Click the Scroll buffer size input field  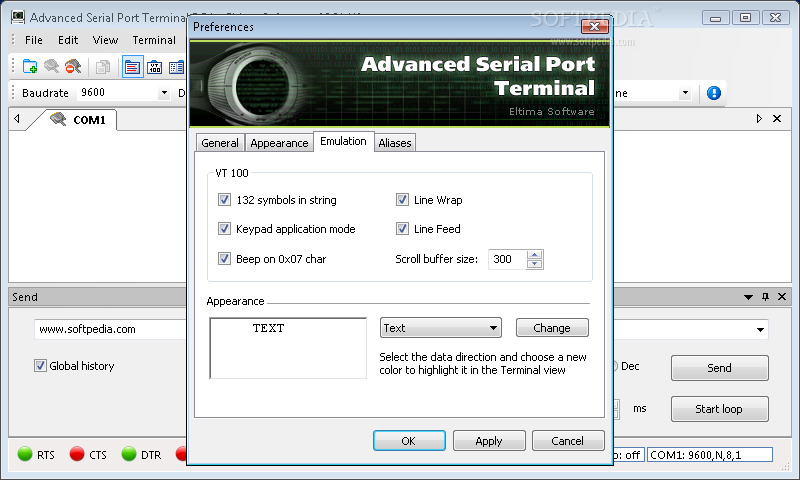[507, 259]
